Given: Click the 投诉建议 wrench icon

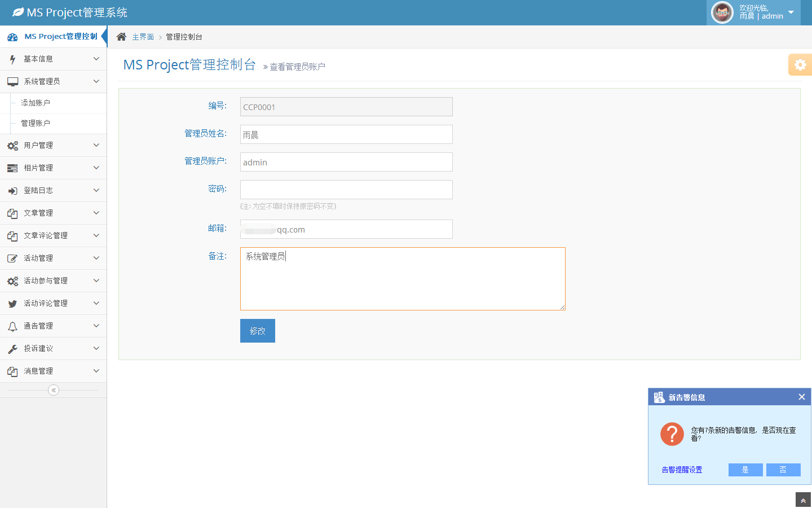Looking at the screenshot, I should point(12,349).
